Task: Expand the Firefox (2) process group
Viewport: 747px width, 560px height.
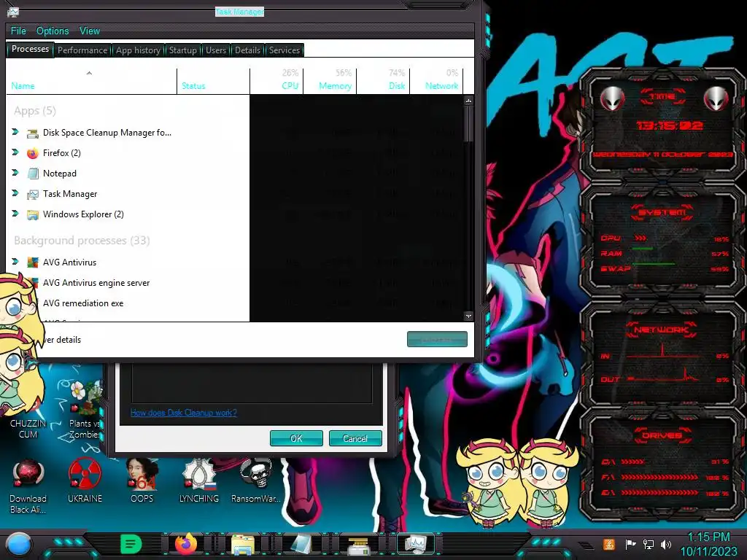Action: 15,152
